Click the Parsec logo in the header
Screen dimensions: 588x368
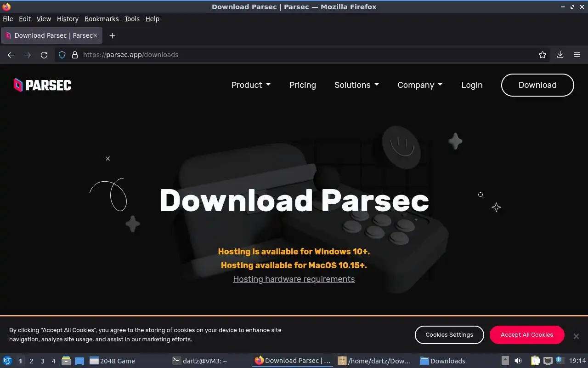[x=42, y=85]
